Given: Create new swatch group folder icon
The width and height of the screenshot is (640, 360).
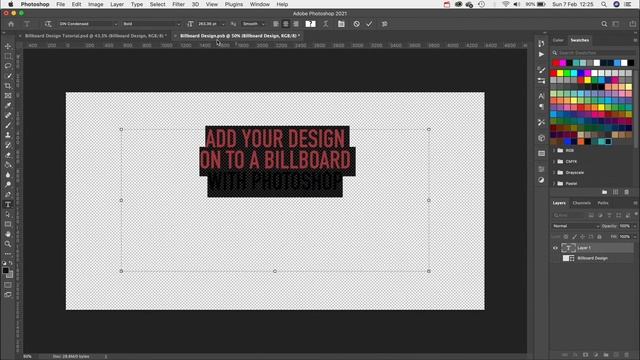Looking at the screenshot, I should pos(604,192).
